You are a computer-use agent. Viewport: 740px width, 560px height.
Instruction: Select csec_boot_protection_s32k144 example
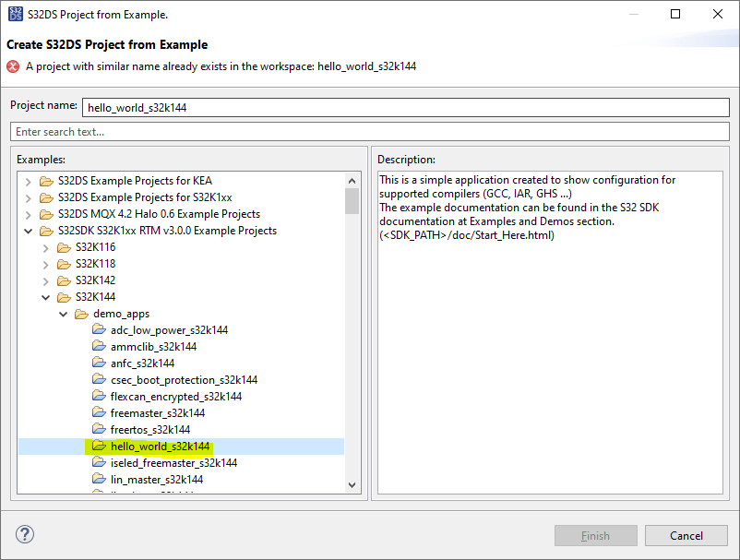[184, 380]
